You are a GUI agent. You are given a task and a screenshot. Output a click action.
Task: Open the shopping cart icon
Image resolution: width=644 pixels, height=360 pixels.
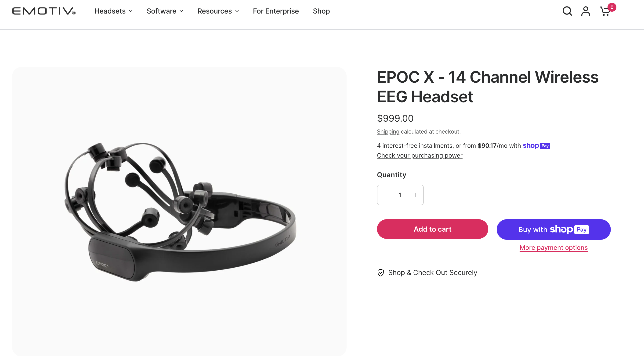(605, 11)
